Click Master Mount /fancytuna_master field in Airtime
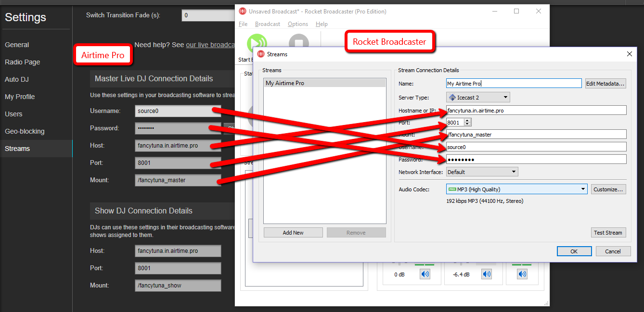The height and width of the screenshot is (312, 644). click(x=178, y=180)
